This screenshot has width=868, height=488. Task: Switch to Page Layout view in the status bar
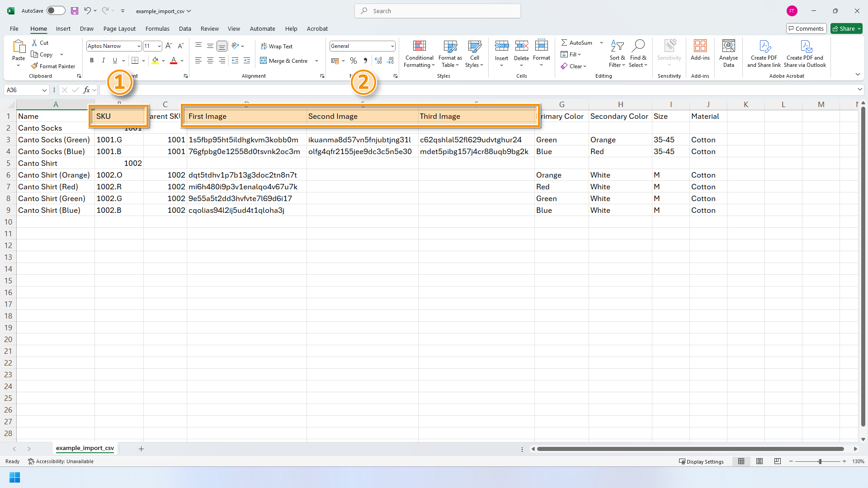[x=759, y=461]
